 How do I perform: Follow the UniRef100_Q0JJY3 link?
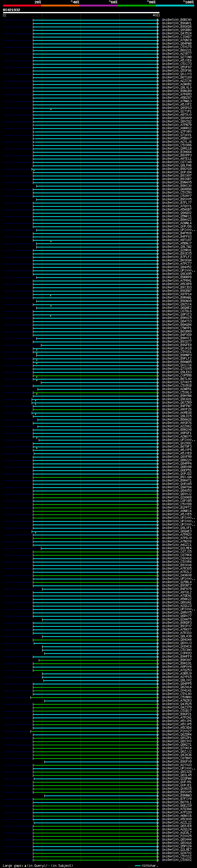click(x=176, y=74)
